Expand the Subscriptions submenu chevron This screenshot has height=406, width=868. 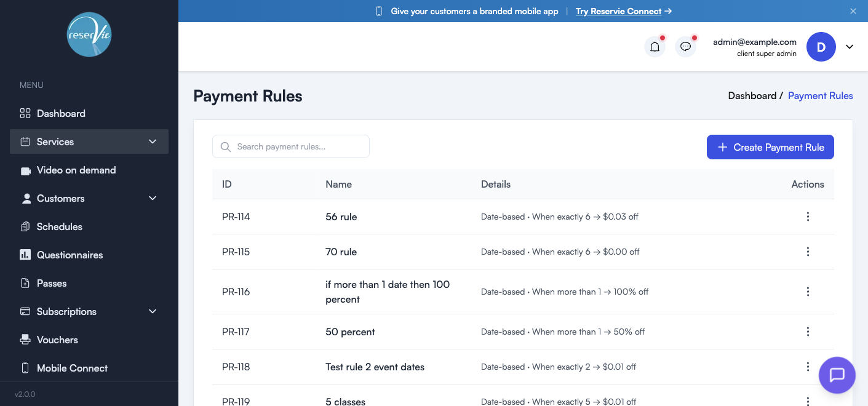click(x=153, y=311)
